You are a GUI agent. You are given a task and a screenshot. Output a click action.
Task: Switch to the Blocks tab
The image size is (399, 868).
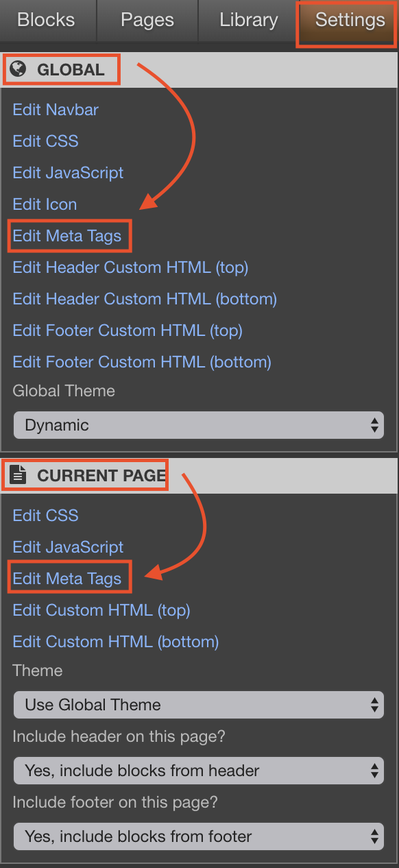(46, 21)
